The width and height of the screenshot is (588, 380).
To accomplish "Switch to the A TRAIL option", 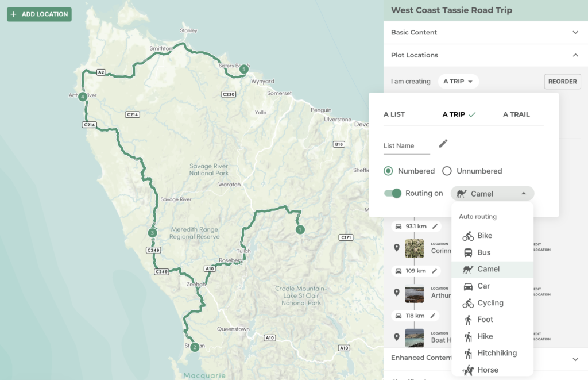I will click(x=516, y=114).
